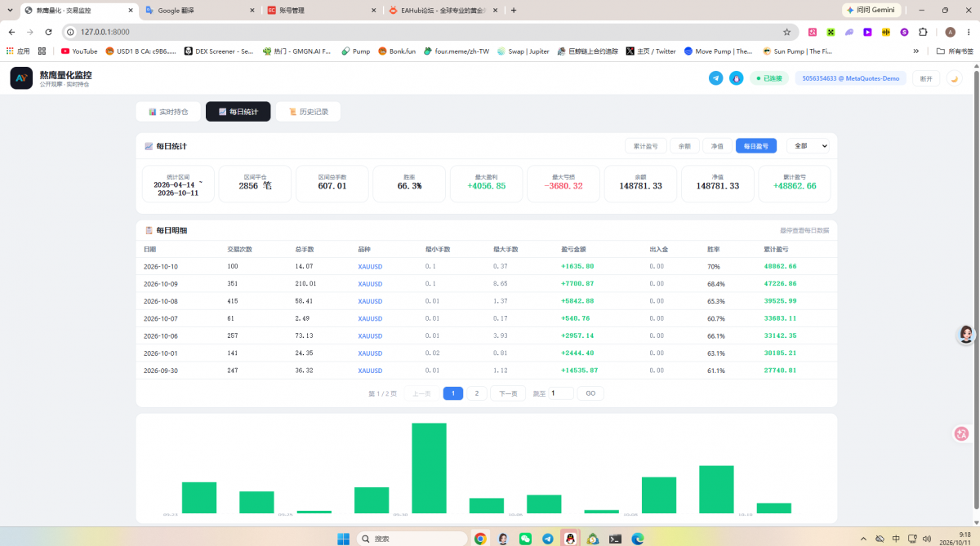Go back using the browser back arrow
Image resolution: width=980 pixels, height=546 pixels.
(x=11, y=32)
